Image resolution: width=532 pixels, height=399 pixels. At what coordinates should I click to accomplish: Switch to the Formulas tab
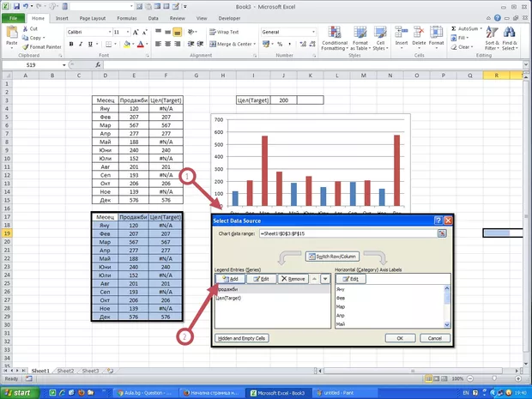click(x=127, y=18)
